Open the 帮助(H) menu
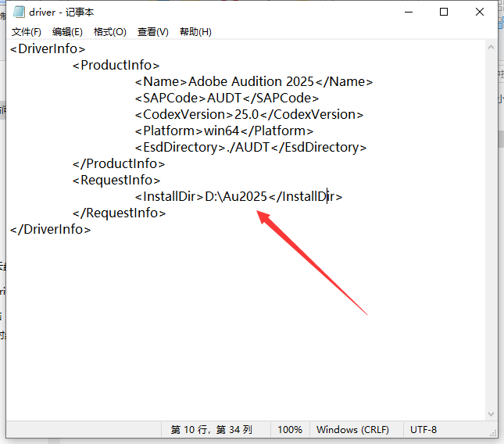 point(195,32)
